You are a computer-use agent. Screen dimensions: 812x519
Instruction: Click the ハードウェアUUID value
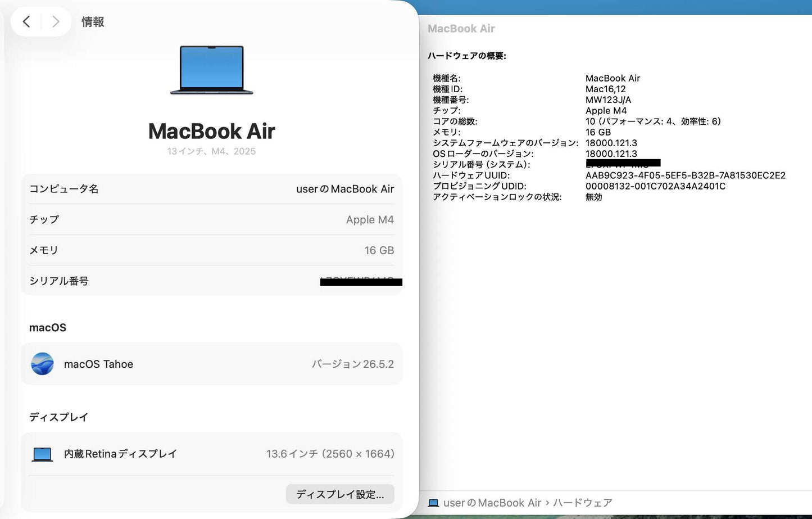[x=686, y=175]
